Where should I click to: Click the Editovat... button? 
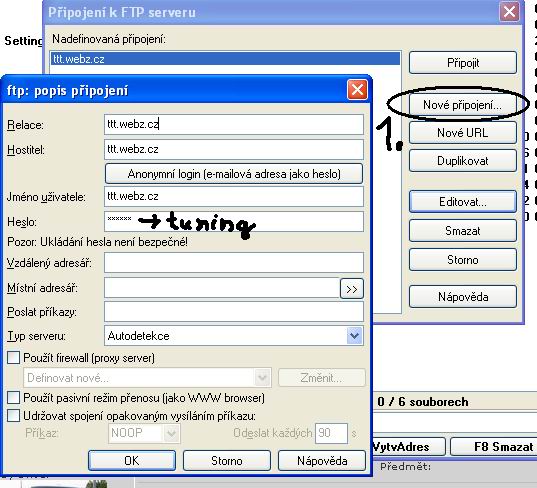tap(463, 202)
